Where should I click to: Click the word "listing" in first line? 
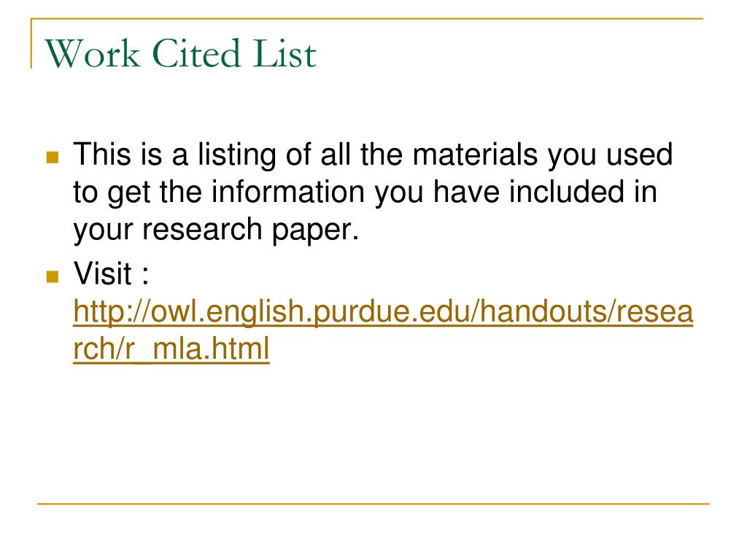(x=237, y=156)
